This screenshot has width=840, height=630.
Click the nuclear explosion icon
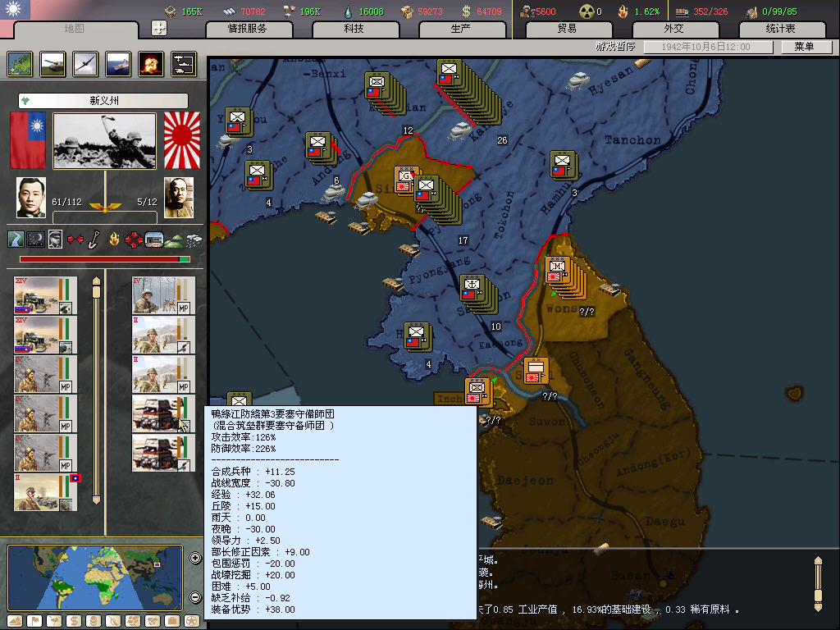[x=151, y=64]
